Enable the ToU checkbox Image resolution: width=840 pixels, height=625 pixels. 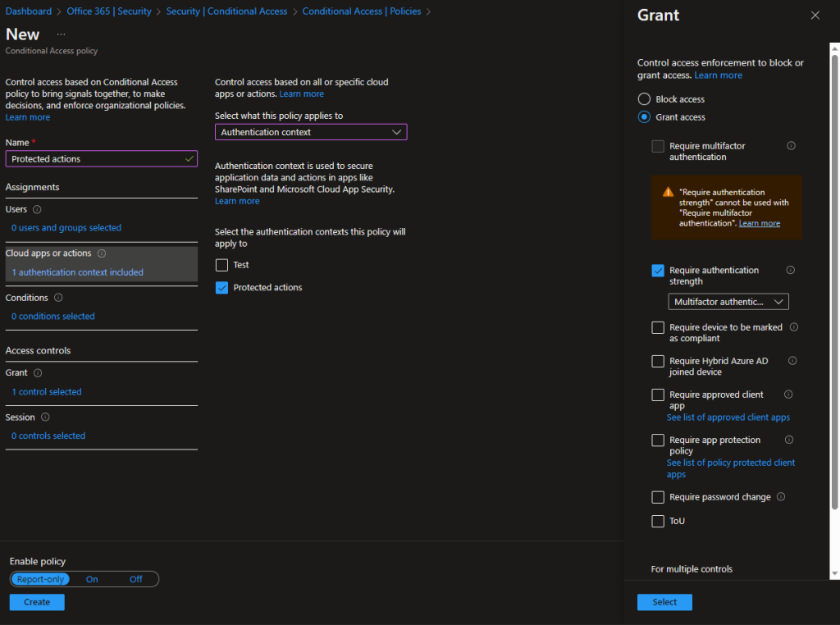tap(658, 521)
